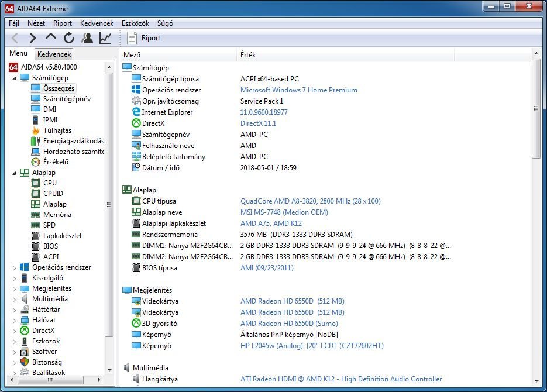This screenshot has height=392, width=547.
Task: Click the Háttértár disk icon in tree
Action: pyautogui.click(x=25, y=310)
